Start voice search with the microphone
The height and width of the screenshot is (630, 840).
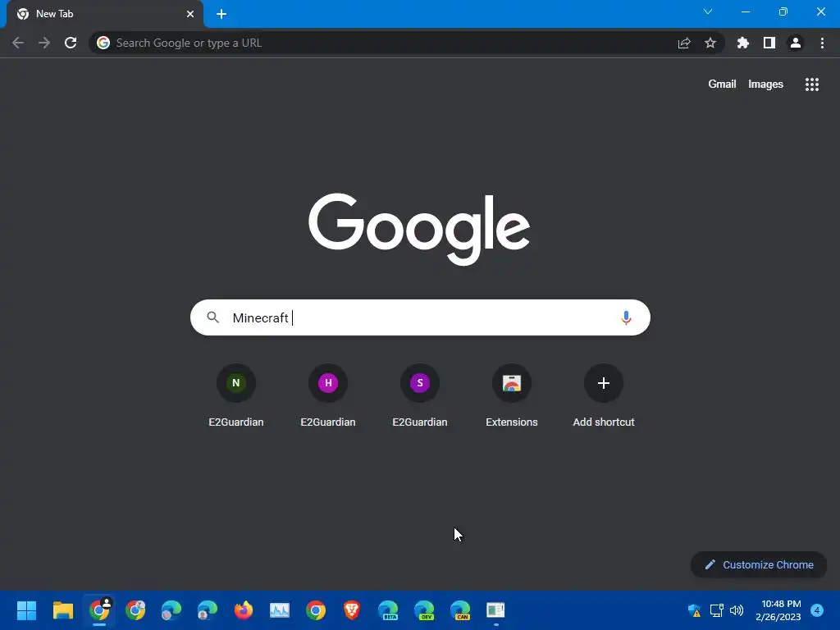coord(626,317)
